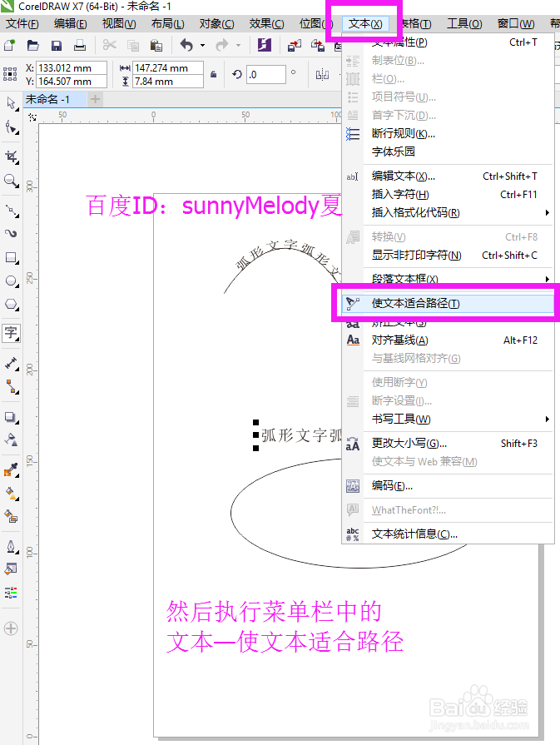Choose 文本统计信息(C)... menu entry
The height and width of the screenshot is (745, 560).
(x=448, y=534)
